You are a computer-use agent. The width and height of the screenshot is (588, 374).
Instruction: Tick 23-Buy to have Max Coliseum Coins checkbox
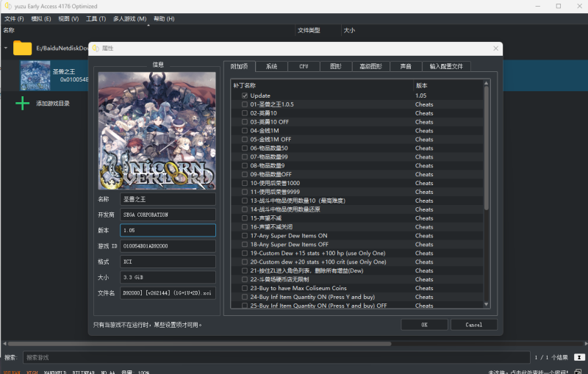coord(245,288)
